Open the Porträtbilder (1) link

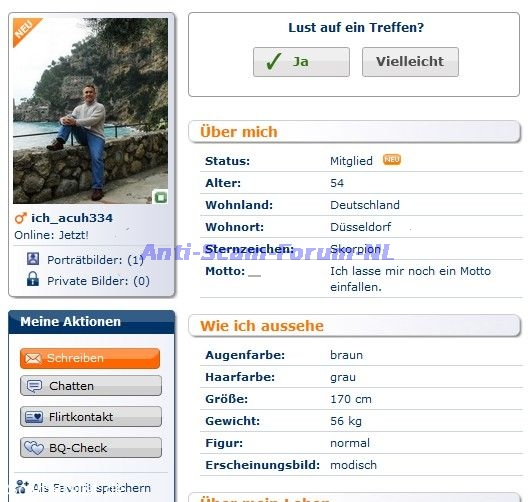pyautogui.click(x=95, y=260)
